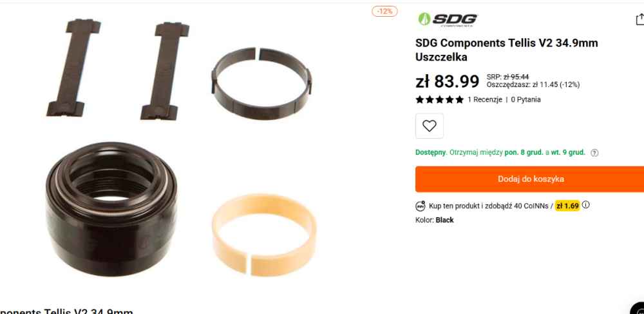This screenshot has width=644, height=314.
Task: Click the CoINNs info icon
Action: coord(585,204)
